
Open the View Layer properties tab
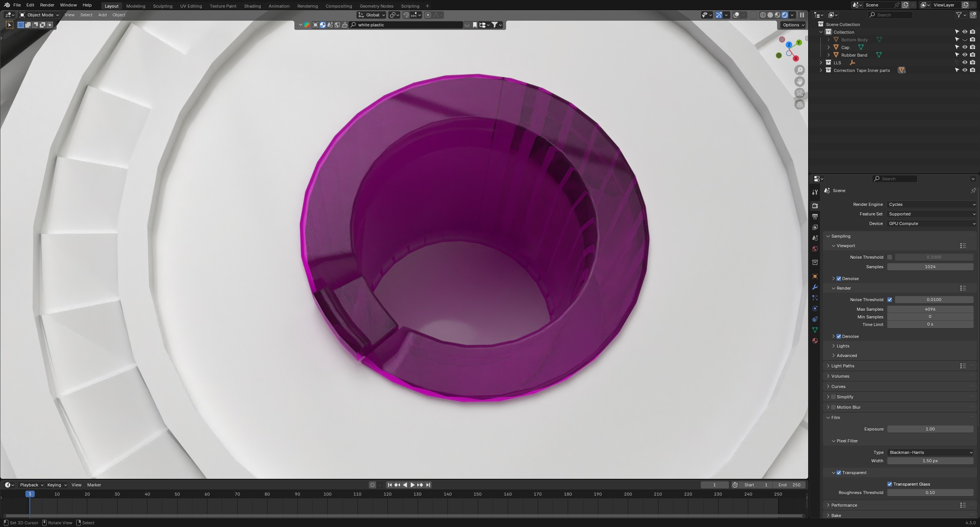click(x=815, y=227)
